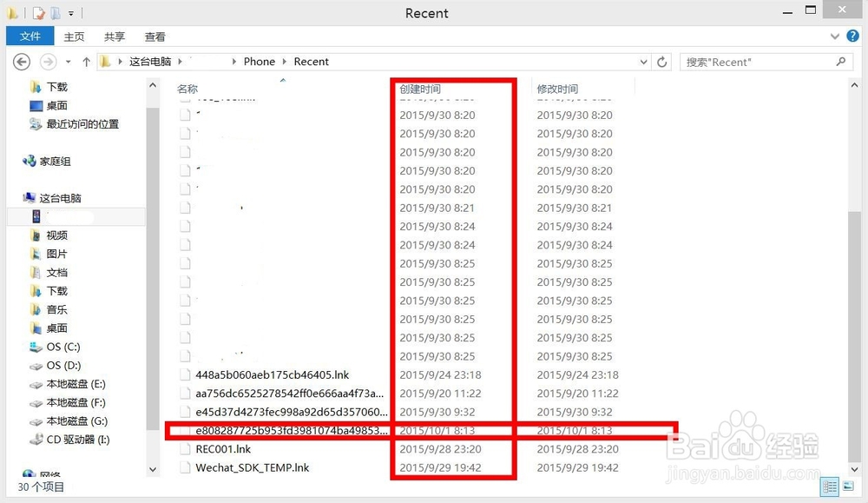
Task: Sort by 名称 column header
Action: [x=187, y=89]
